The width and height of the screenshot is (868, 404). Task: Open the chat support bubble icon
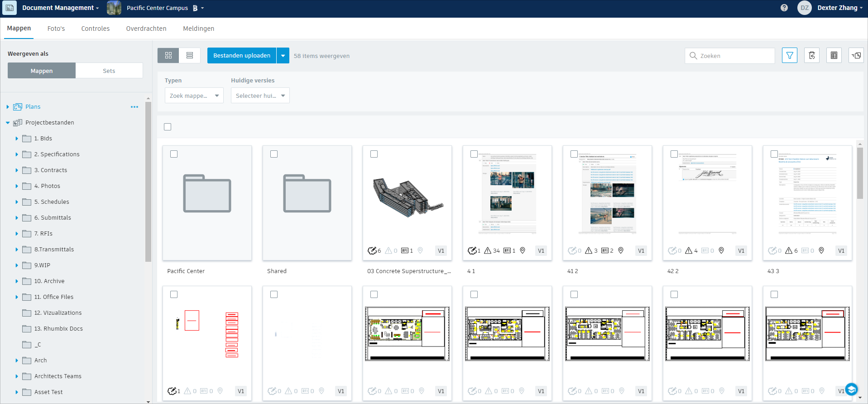coord(851,389)
